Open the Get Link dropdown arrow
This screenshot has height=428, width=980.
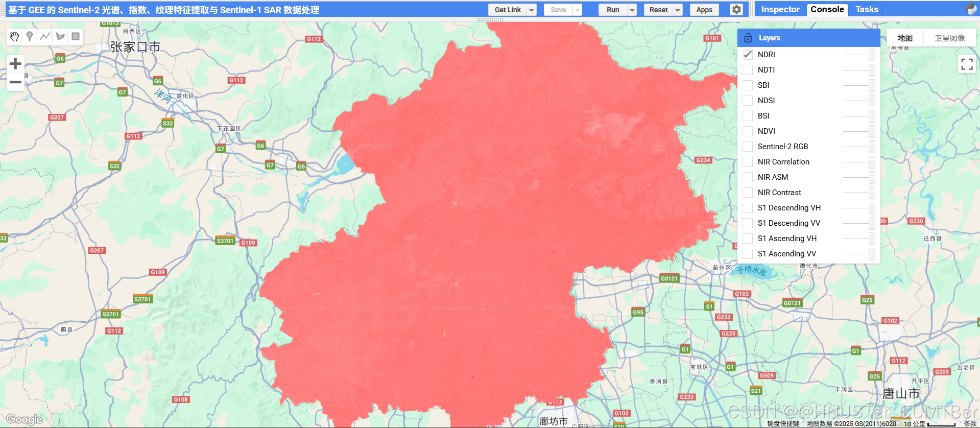[x=532, y=10]
